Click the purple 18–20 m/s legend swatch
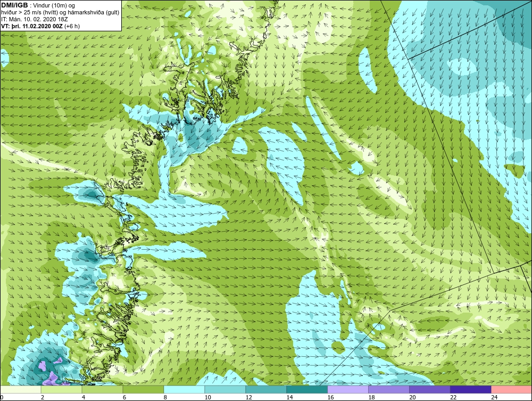This screenshot has height=401, width=532. [x=389, y=389]
